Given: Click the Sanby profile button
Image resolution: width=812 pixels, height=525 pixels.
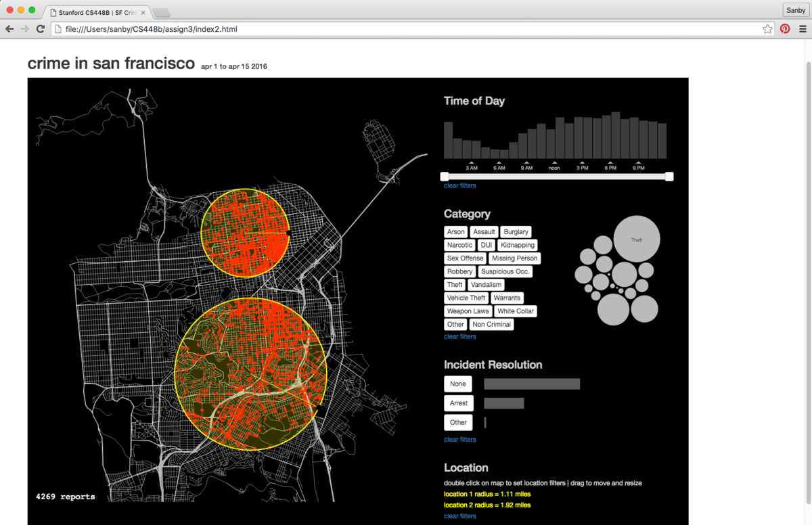Looking at the screenshot, I should [795, 10].
